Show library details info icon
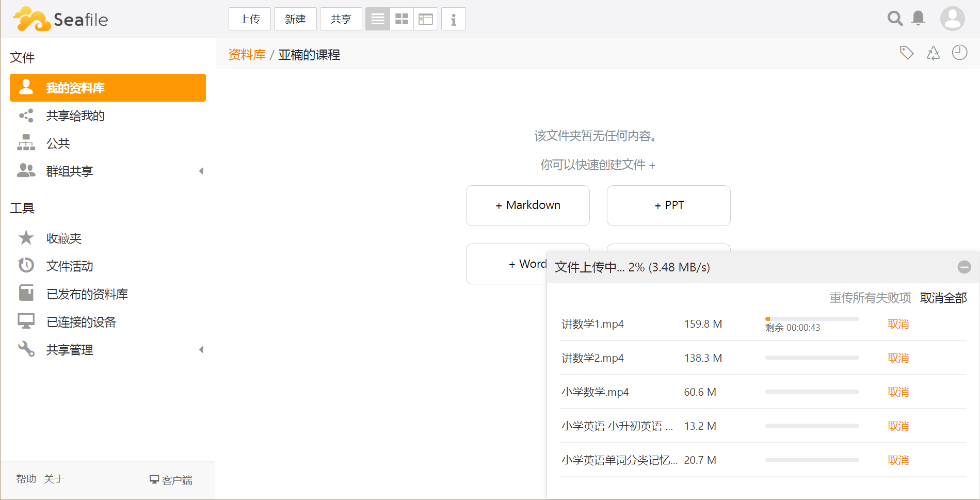The width and height of the screenshot is (980, 500). 453,19
